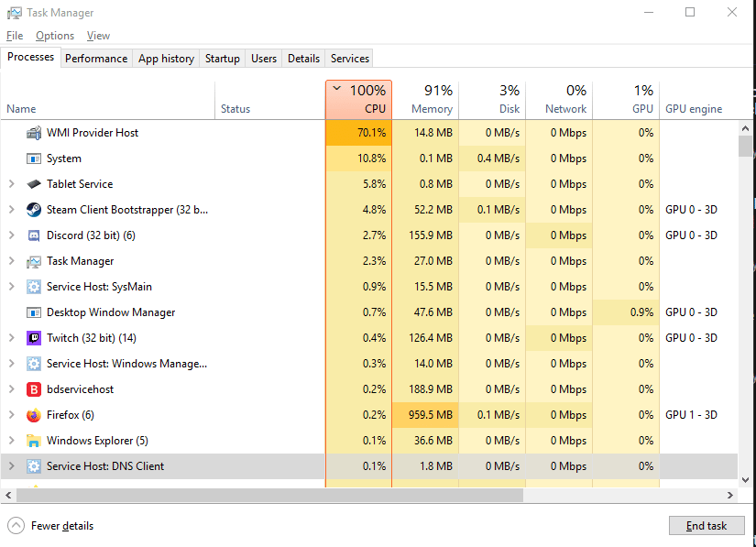Switch to the Performance tab
756x547 pixels.
[96, 58]
